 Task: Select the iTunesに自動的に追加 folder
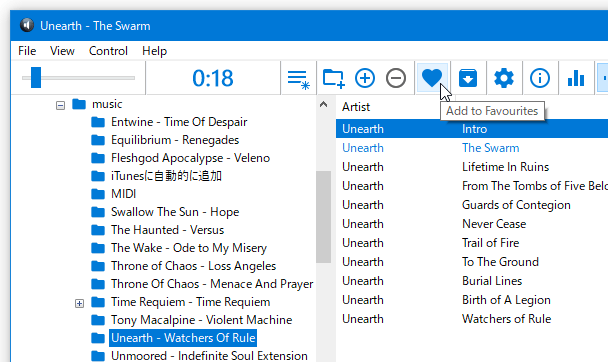pos(166,176)
